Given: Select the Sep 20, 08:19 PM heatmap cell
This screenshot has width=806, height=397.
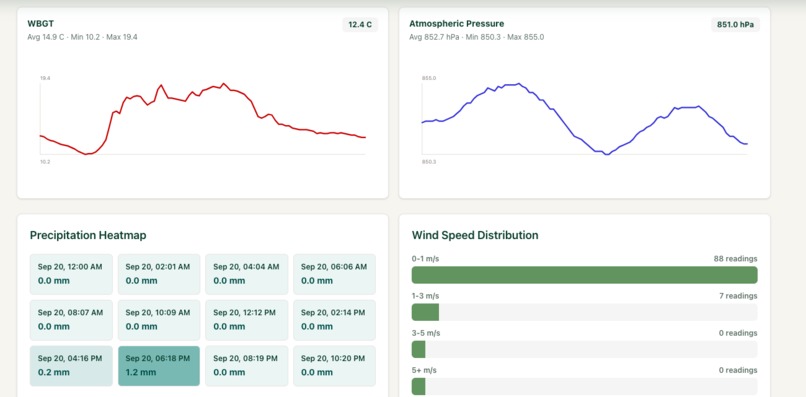Looking at the screenshot, I should click(x=247, y=366).
